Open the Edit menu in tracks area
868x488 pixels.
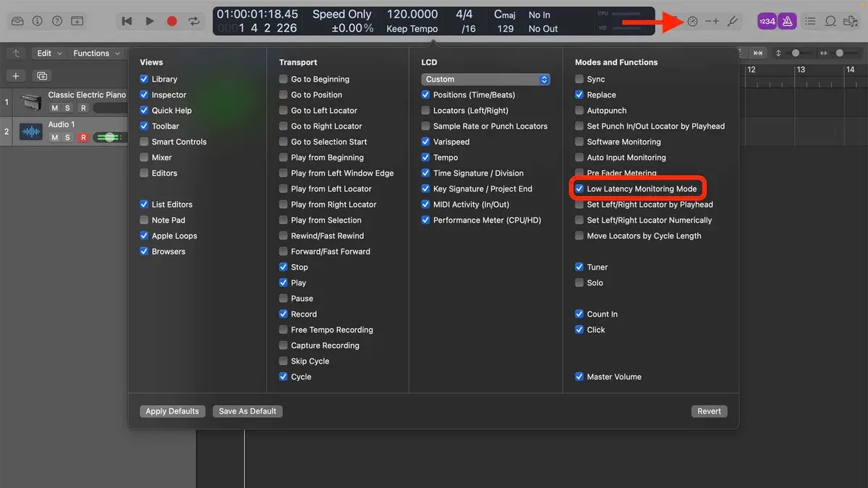coord(49,53)
